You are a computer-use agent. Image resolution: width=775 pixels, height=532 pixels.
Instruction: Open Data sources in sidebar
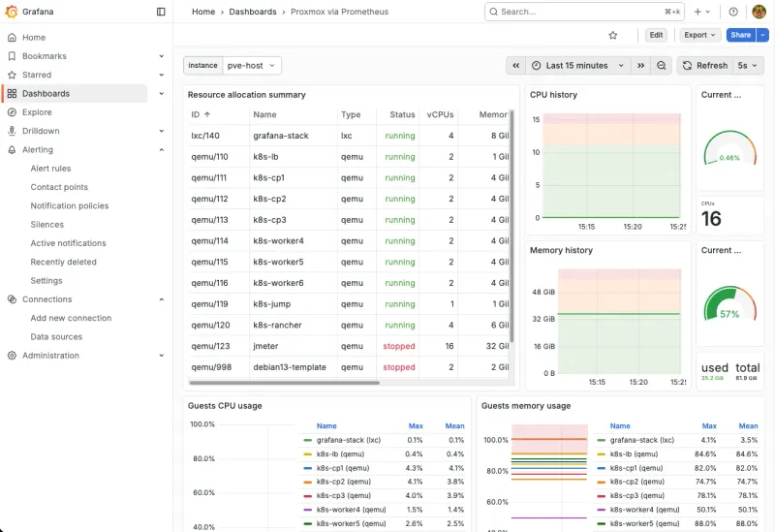pyautogui.click(x=56, y=336)
